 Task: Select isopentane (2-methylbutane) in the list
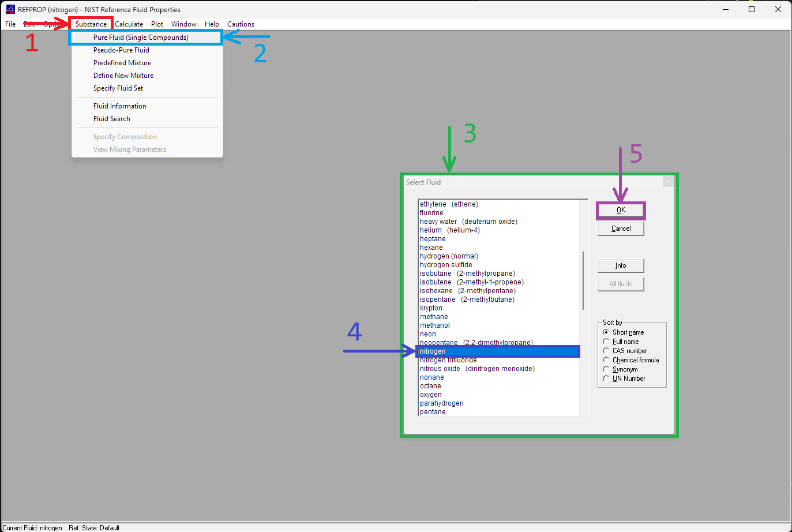click(498, 299)
